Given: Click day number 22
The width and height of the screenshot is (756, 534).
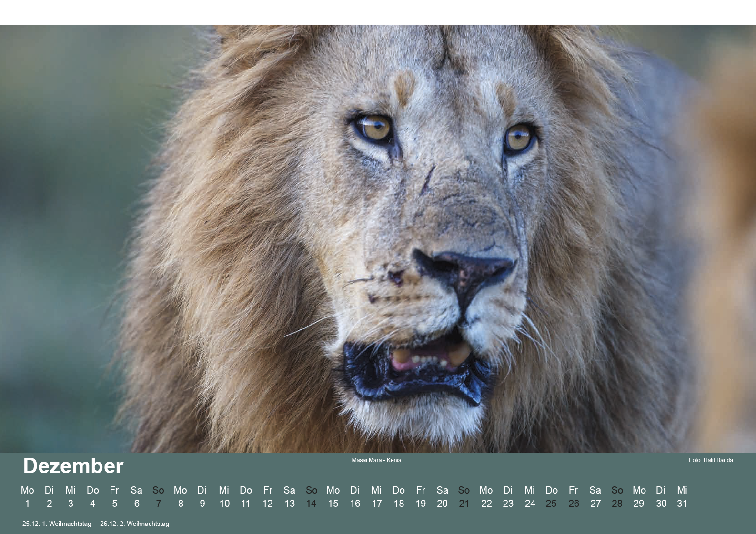Looking at the screenshot, I should click(486, 504).
